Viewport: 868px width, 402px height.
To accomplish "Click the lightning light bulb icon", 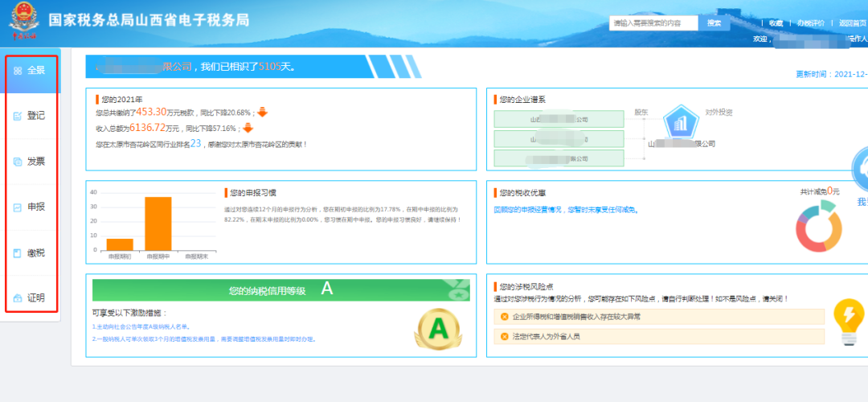I will [851, 323].
